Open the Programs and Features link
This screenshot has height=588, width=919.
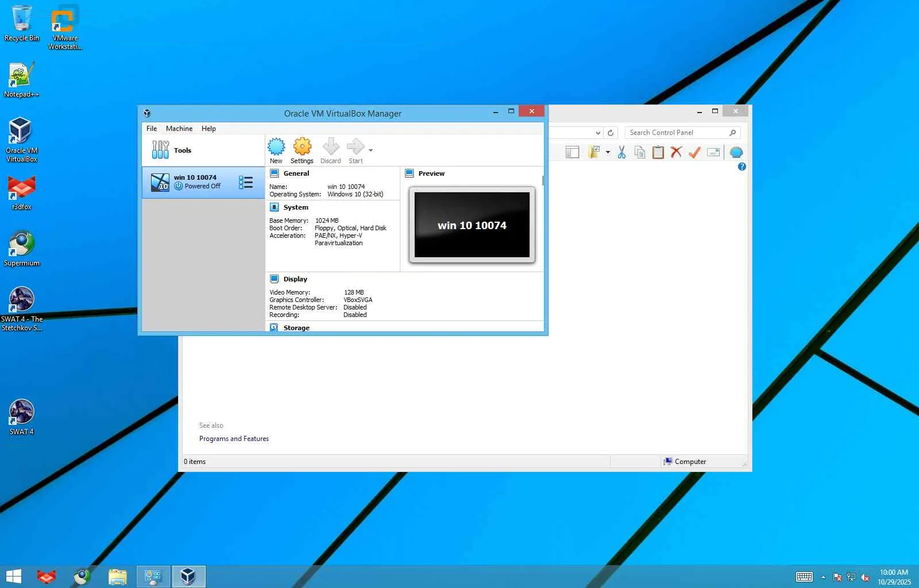click(x=234, y=439)
